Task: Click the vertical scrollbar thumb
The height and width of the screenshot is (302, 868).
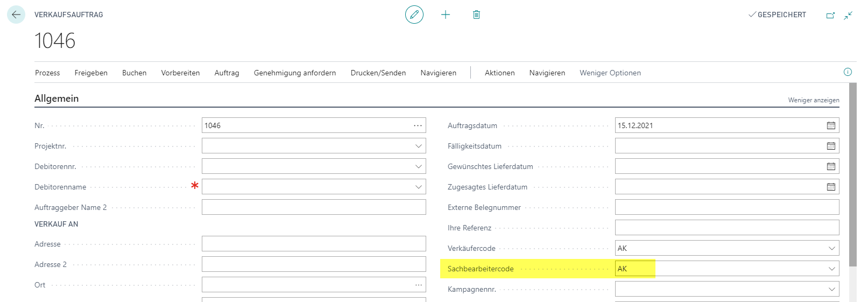Action: tap(853, 174)
